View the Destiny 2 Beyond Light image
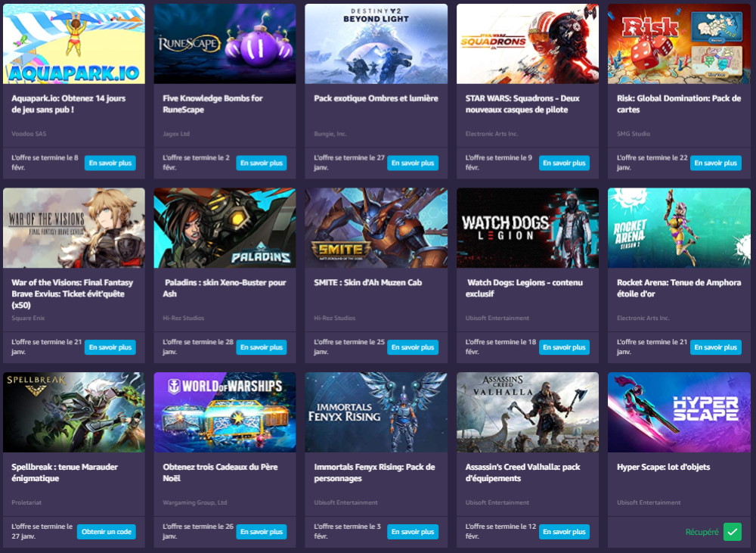 click(376, 43)
